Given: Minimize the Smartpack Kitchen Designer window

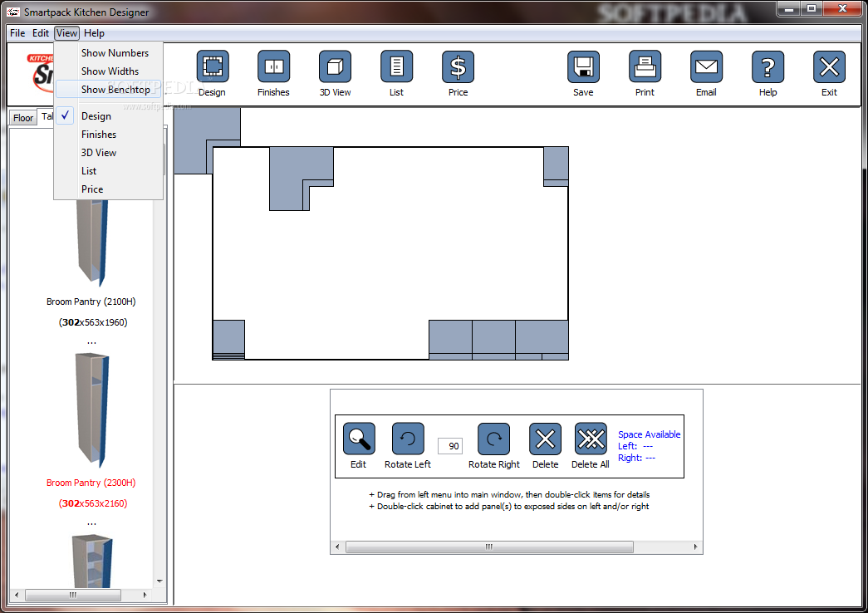Looking at the screenshot, I should tap(789, 9).
